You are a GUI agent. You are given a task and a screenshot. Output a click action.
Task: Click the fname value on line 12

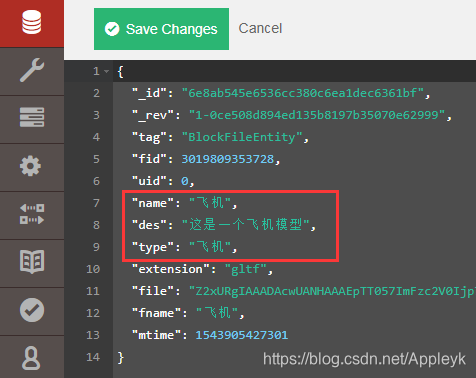tap(217, 313)
